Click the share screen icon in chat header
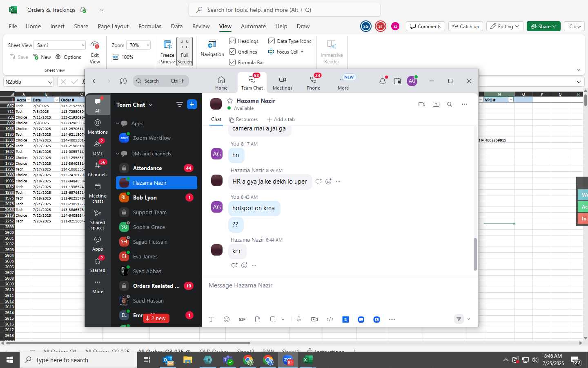The width and height of the screenshot is (588, 368). point(436,104)
